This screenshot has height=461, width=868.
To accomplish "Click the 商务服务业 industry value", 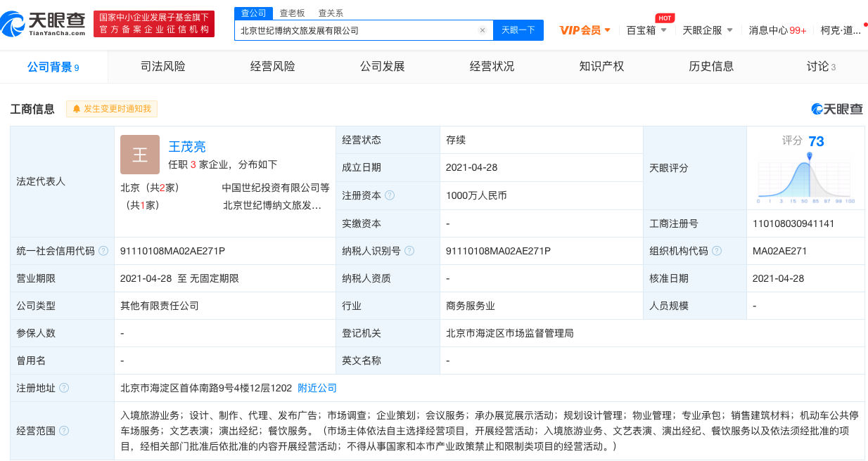I will click(x=471, y=306).
